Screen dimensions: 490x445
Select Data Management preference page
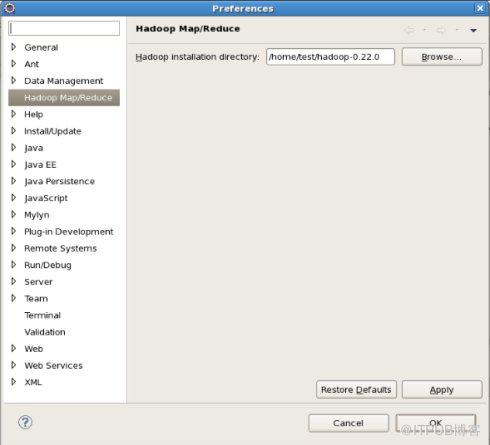64,81
